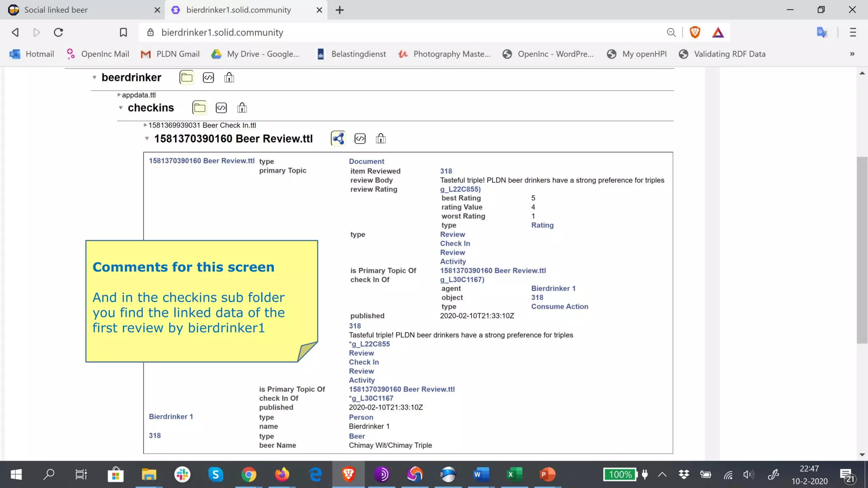This screenshot has height=488, width=868.
Task: Open Brave Shields lion icon in address bar
Action: tap(695, 32)
